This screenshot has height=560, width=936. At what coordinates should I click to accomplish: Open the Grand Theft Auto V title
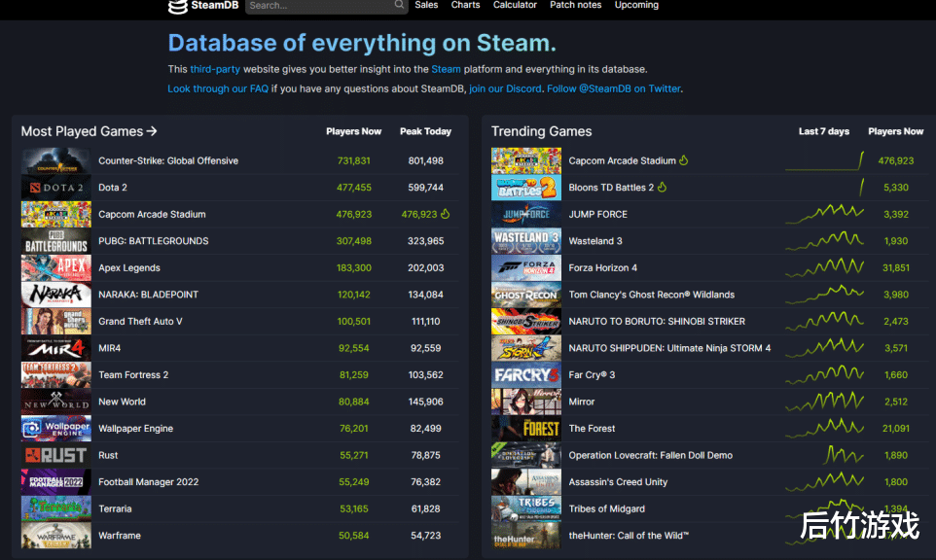point(140,322)
